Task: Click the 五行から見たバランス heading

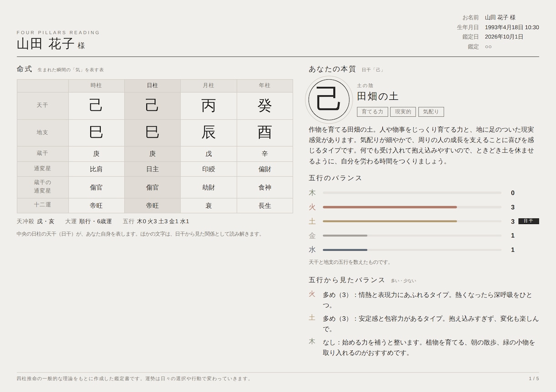Action: (347, 280)
